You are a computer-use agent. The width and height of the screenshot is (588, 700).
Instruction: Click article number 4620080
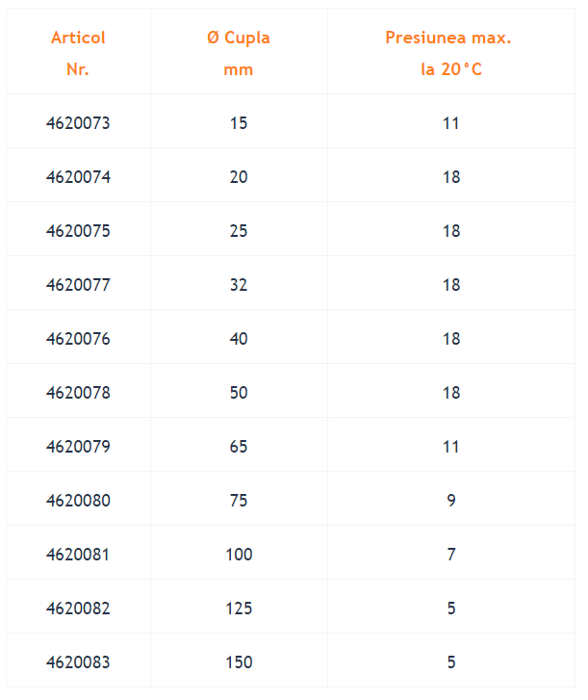click(x=78, y=501)
